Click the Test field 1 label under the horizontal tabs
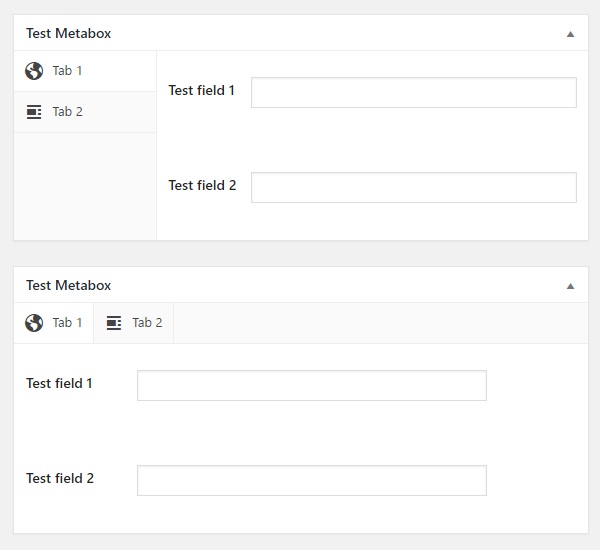Image resolution: width=600 pixels, height=550 pixels. (x=59, y=383)
